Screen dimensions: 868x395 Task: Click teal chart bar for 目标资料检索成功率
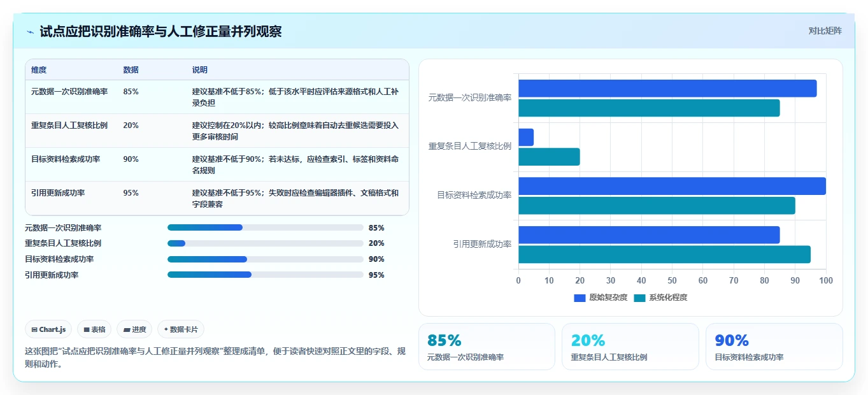pyautogui.click(x=657, y=206)
